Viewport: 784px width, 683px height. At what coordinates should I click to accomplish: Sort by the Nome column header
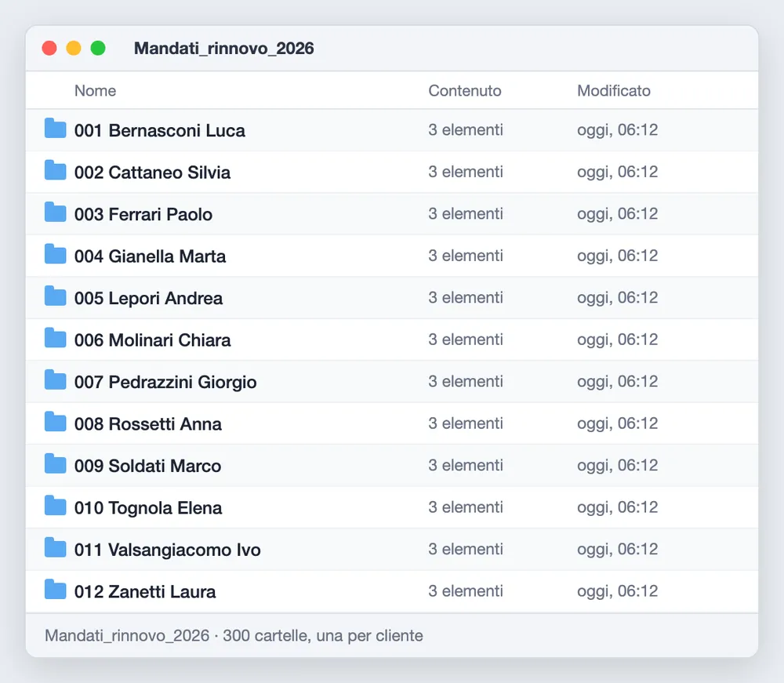pyautogui.click(x=95, y=90)
